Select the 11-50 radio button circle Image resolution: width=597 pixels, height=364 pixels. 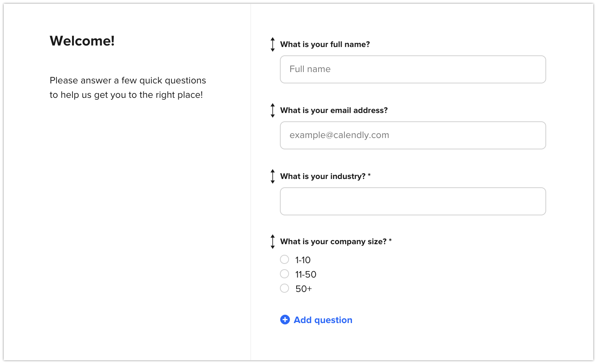[284, 274]
